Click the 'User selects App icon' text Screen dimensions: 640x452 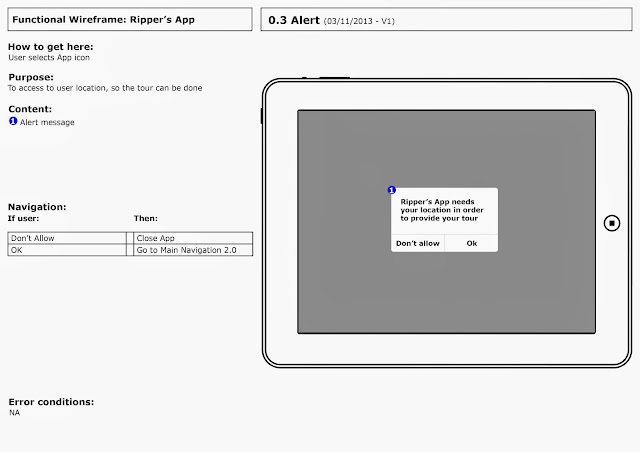click(49, 58)
